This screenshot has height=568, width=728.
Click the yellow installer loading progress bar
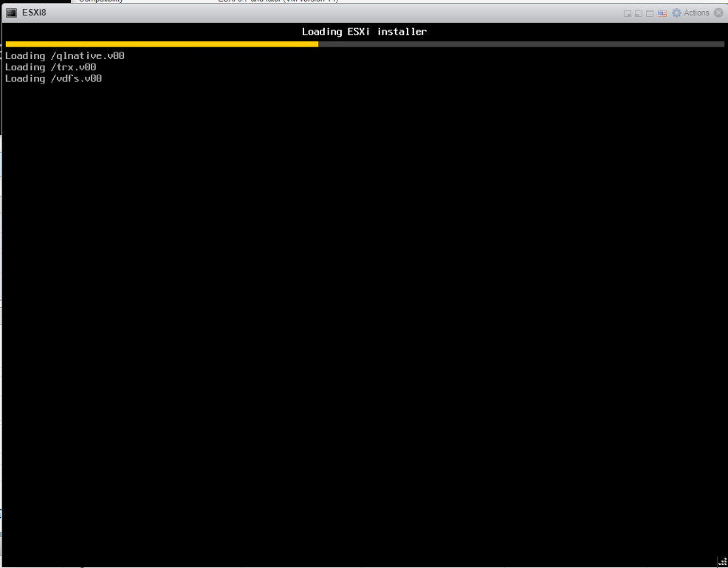click(x=162, y=44)
